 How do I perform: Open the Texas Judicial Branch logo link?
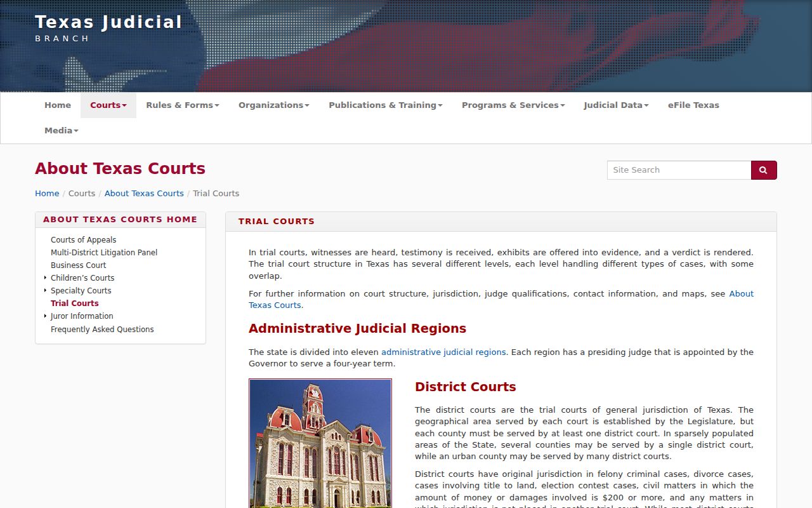point(108,29)
